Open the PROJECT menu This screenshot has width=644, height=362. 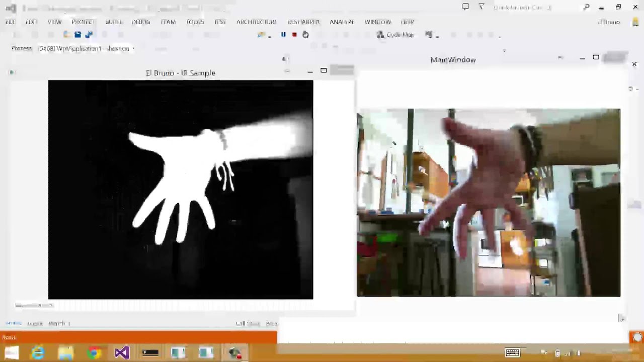(84, 22)
